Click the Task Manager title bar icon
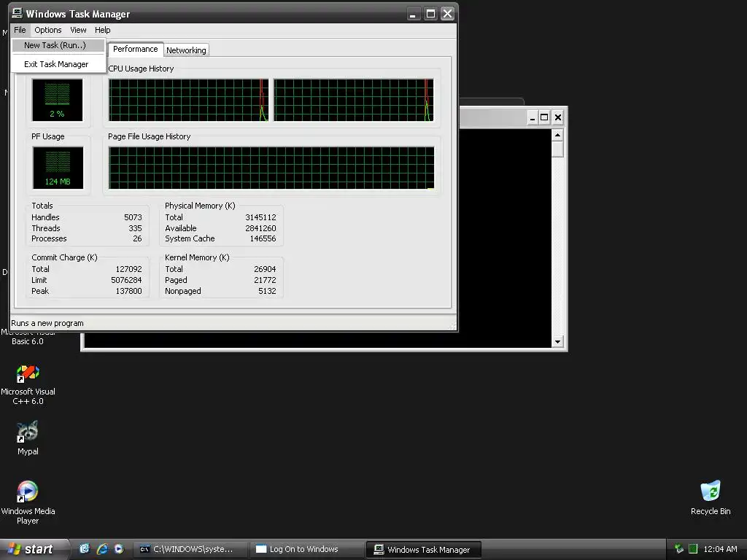Image resolution: width=747 pixels, height=560 pixels. [x=18, y=13]
